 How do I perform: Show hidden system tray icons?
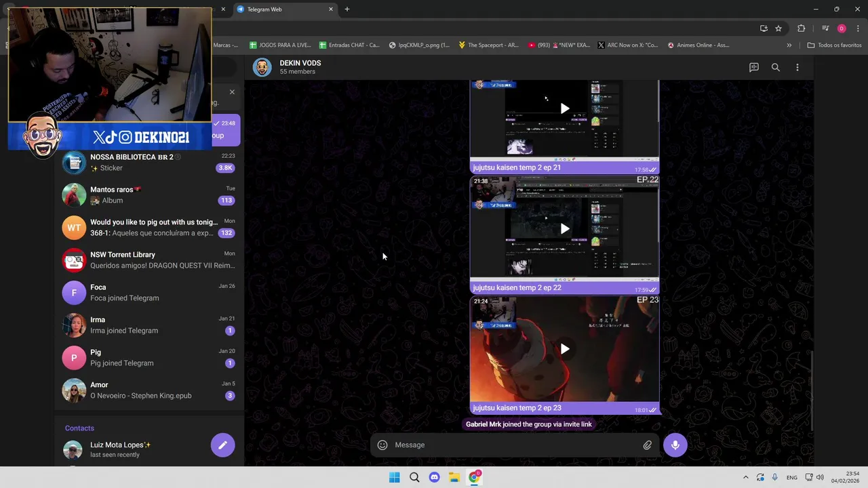(745, 477)
